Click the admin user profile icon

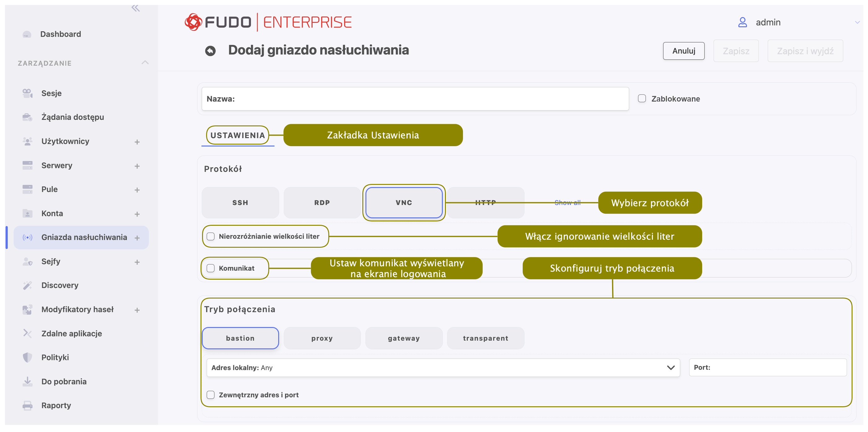click(x=742, y=22)
